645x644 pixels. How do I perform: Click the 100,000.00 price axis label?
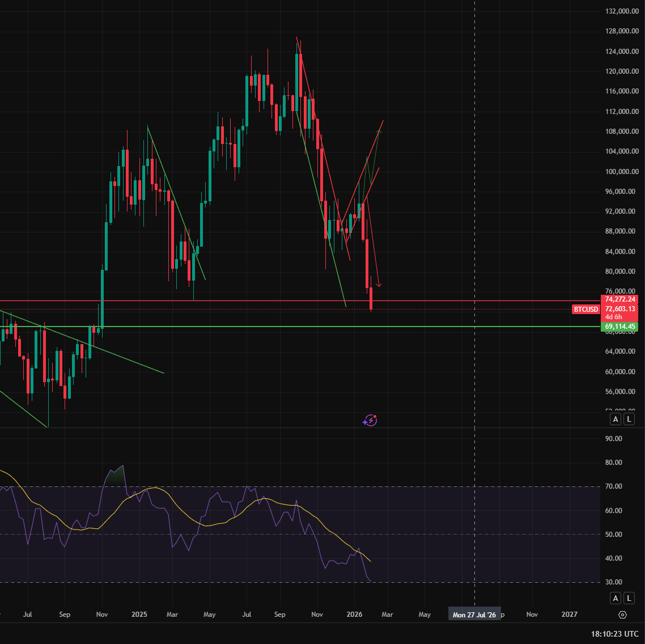(x=622, y=172)
